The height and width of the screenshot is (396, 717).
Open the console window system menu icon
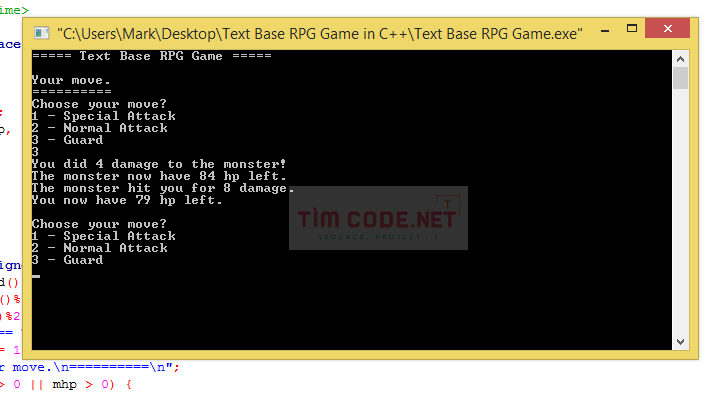(x=42, y=33)
